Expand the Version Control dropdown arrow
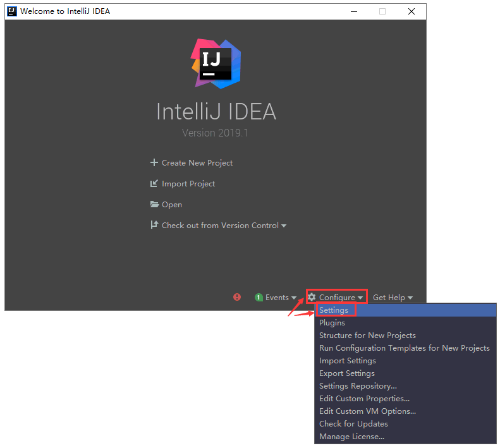 coord(283,226)
